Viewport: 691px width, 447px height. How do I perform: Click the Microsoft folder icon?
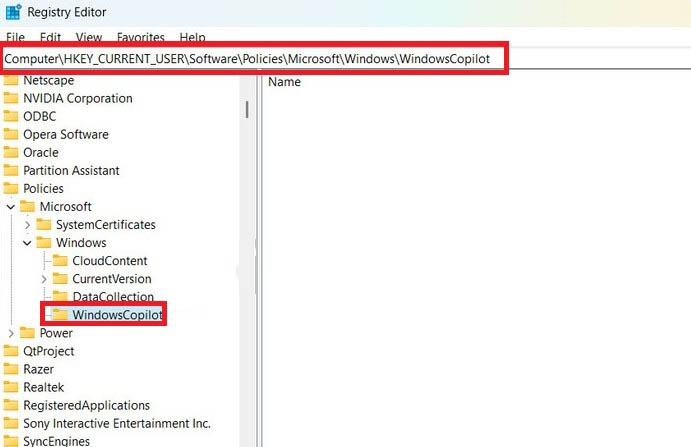point(27,207)
